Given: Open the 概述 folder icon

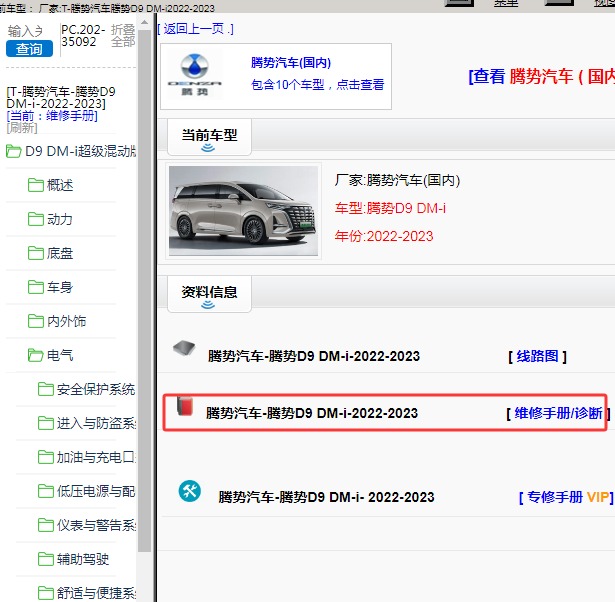Looking at the screenshot, I should coord(36,185).
